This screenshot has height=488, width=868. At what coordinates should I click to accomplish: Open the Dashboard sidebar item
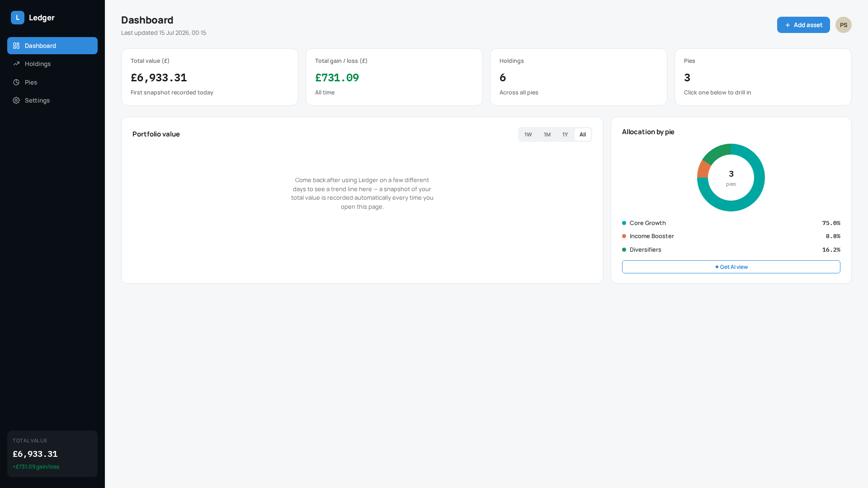tap(52, 46)
